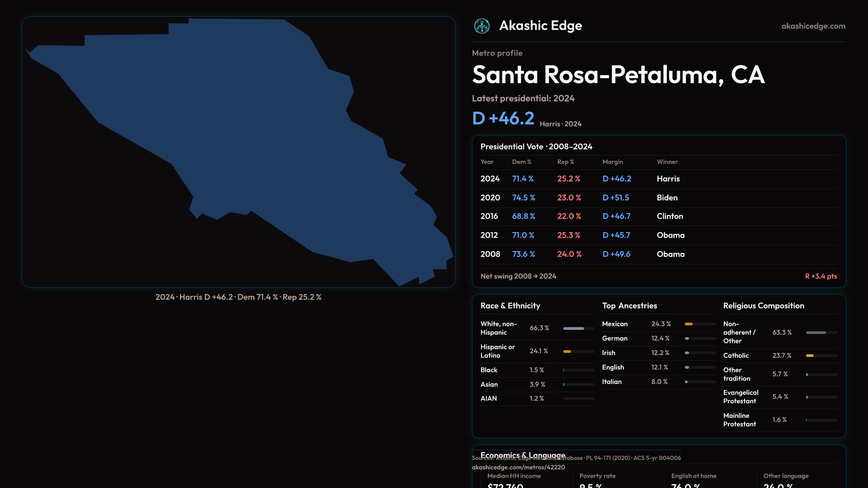Image resolution: width=868 pixels, height=488 pixels.
Task: Click the Presidential Vote 2008–2024 heading
Action: (536, 147)
